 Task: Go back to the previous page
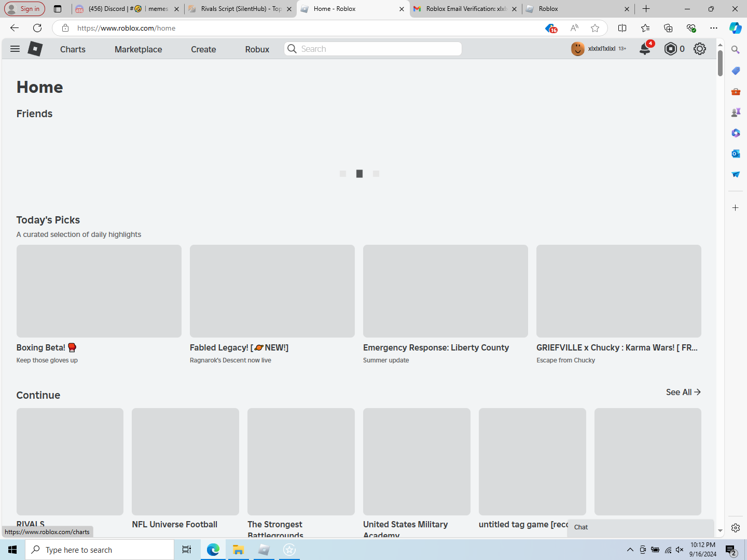point(15,28)
